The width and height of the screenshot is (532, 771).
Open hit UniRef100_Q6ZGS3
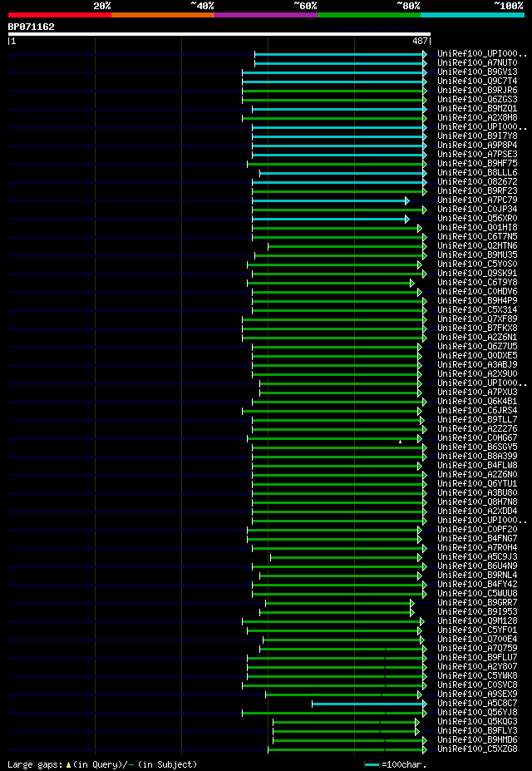(477, 100)
